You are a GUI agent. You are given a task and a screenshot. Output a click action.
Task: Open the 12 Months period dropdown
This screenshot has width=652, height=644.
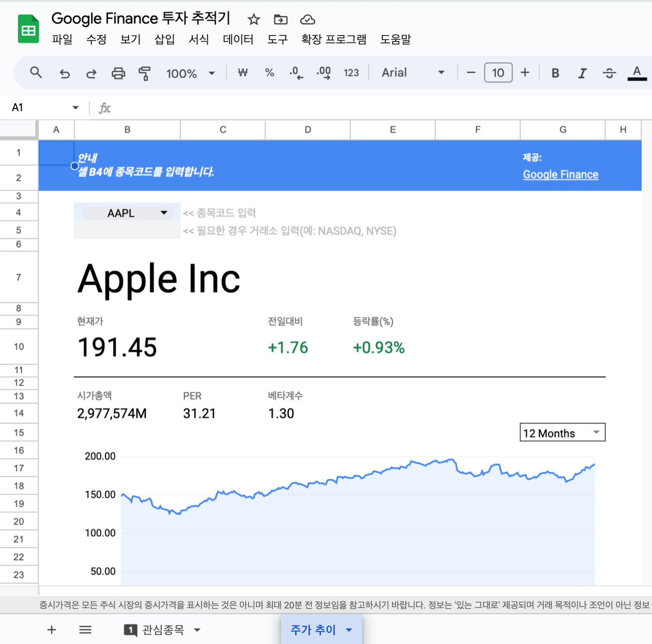click(563, 433)
